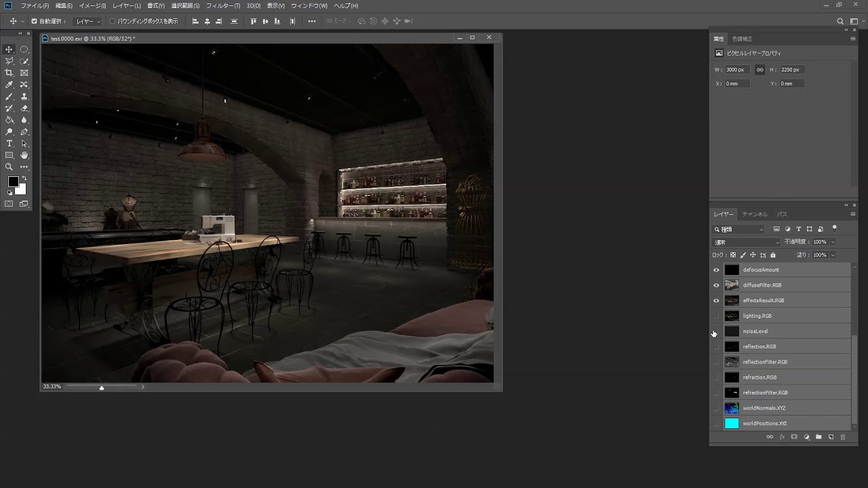The width and height of the screenshot is (868, 488).
Task: Select the Eraser tool
Action: click(x=24, y=108)
